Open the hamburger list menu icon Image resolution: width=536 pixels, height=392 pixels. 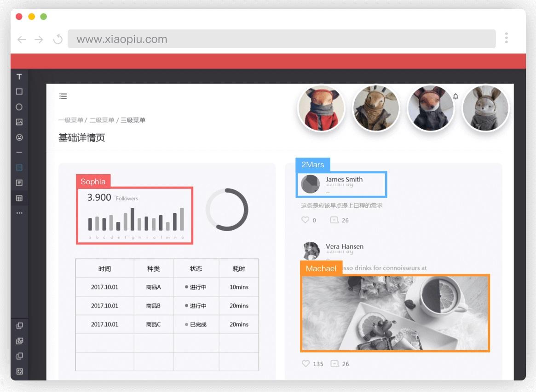(63, 97)
